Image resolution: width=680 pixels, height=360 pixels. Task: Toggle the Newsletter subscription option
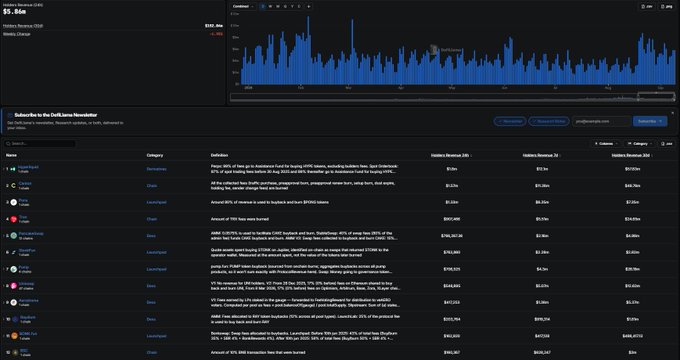(510, 121)
